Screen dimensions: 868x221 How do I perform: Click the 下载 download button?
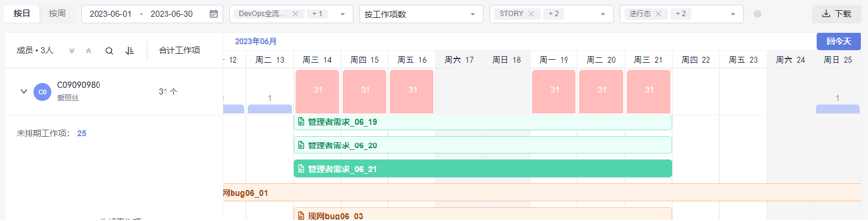pyautogui.click(x=836, y=14)
